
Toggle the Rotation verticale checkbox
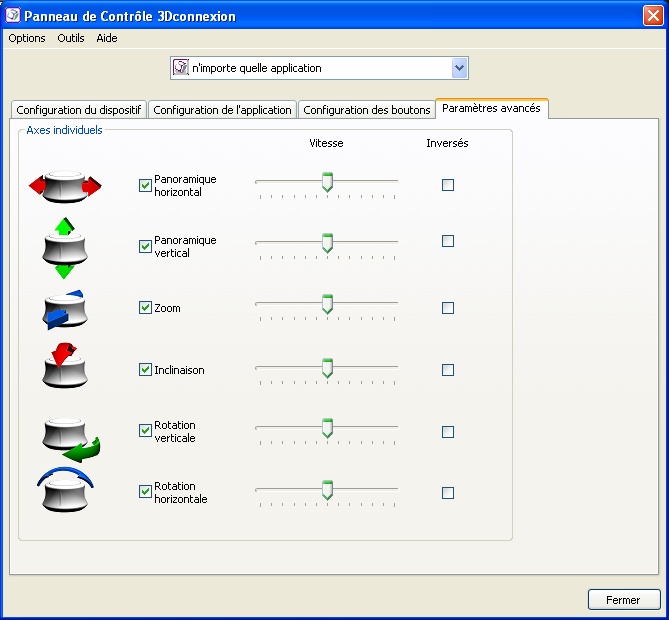pos(145,431)
